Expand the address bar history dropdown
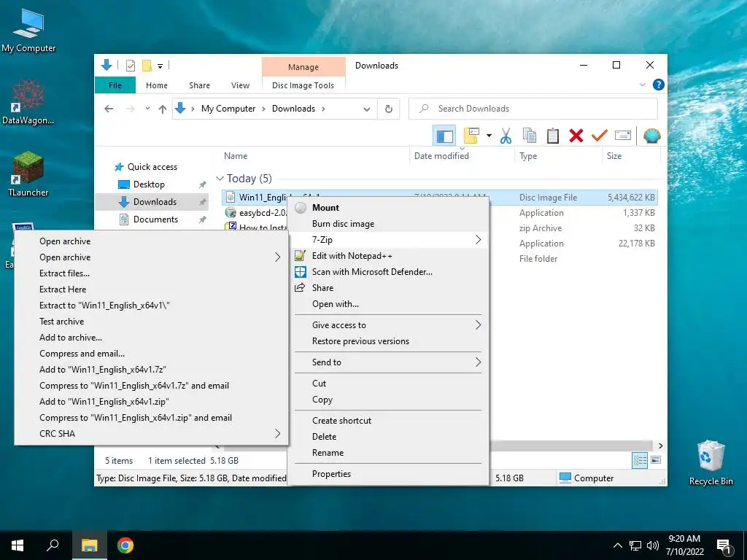 tap(366, 109)
